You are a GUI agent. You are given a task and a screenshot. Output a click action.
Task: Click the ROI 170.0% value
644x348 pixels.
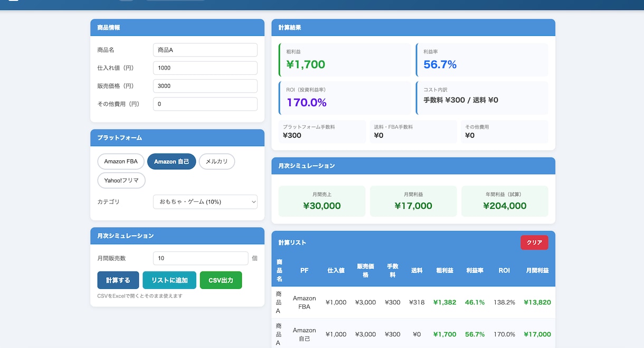click(306, 103)
